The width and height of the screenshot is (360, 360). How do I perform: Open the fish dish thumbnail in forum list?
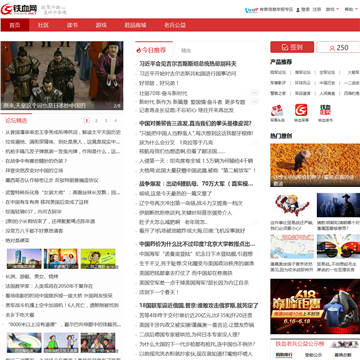pos(24,343)
